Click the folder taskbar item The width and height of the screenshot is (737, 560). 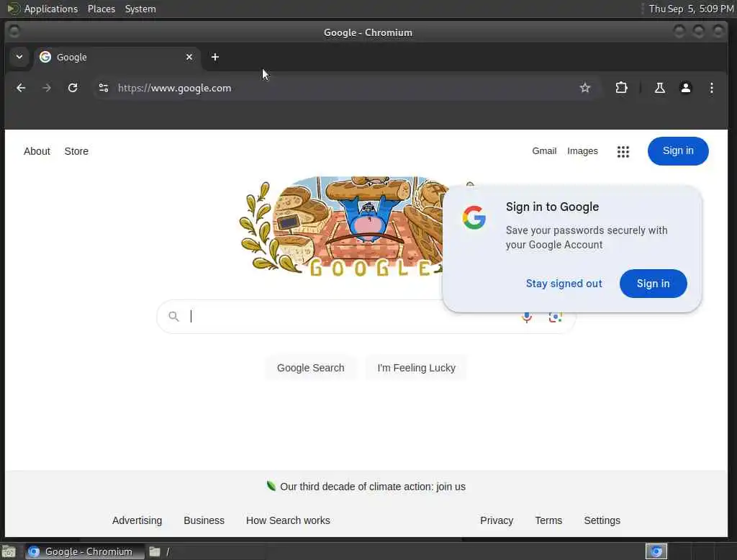pos(160,551)
